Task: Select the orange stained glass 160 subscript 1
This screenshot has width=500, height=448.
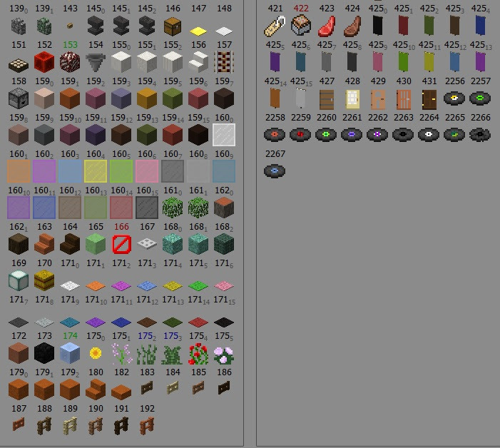Action: [19, 171]
